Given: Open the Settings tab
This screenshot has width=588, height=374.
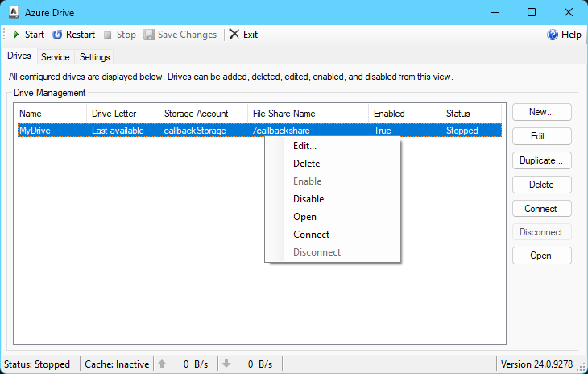Looking at the screenshot, I should pyautogui.click(x=95, y=57).
